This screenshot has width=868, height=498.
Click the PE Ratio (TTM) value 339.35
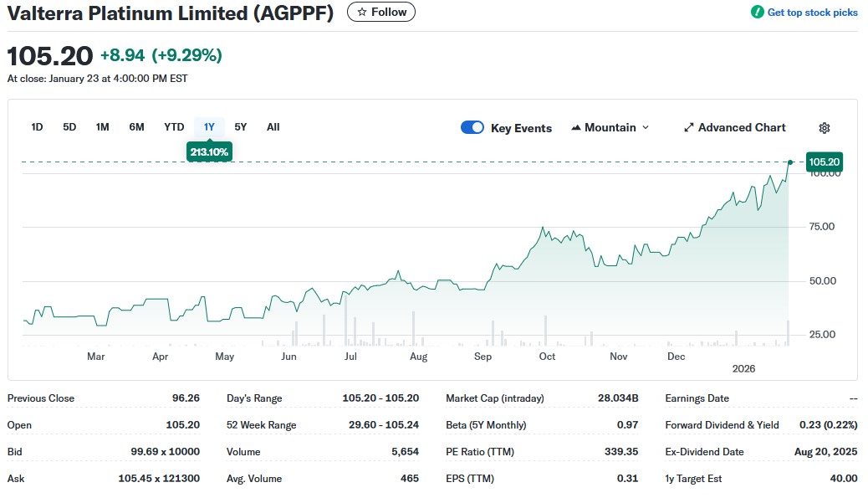pos(621,451)
